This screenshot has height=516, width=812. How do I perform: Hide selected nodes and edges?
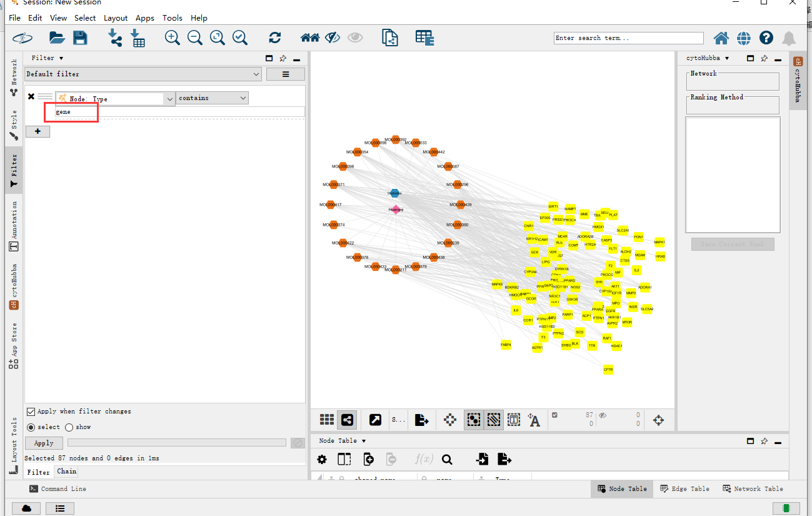[x=333, y=38]
